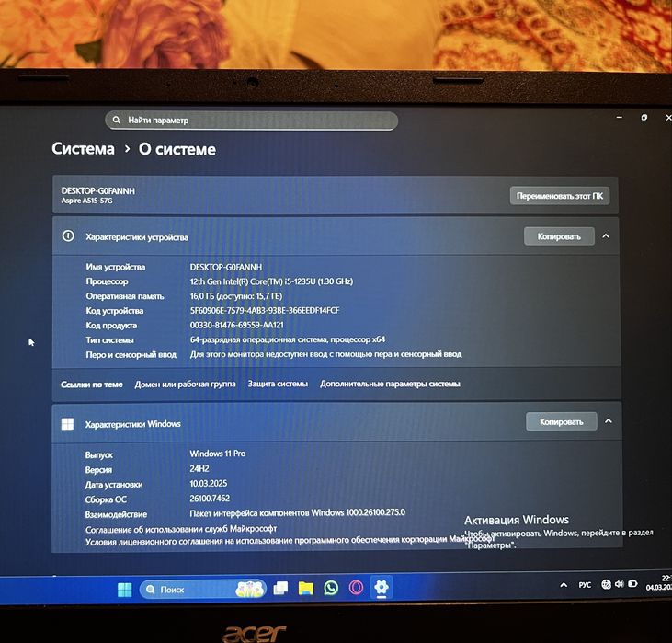Image resolution: width=672 pixels, height=643 pixels.
Task: Collapse the Характеристики Windows section
Action: 609,421
